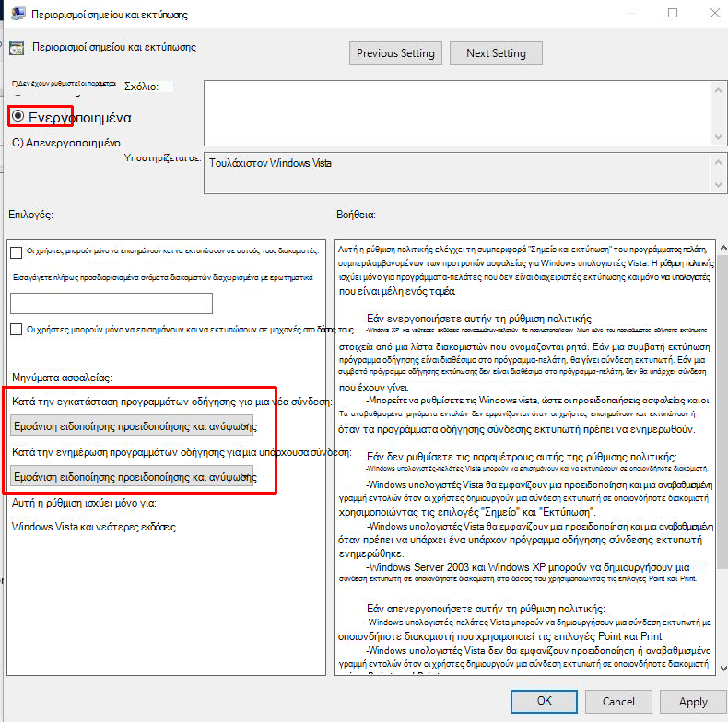Viewport: 728px width, 722px height.
Task: Cancel the policy dialog
Action: coord(618,701)
